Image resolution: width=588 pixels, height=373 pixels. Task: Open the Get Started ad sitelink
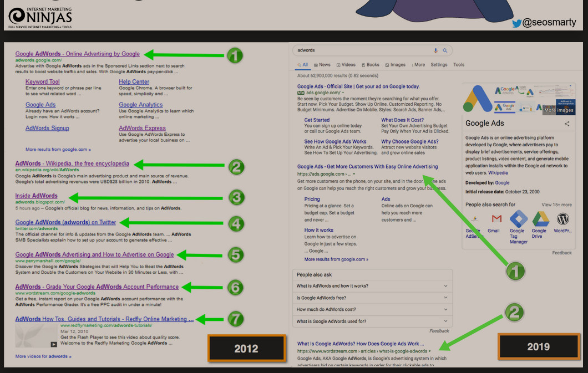coord(317,120)
